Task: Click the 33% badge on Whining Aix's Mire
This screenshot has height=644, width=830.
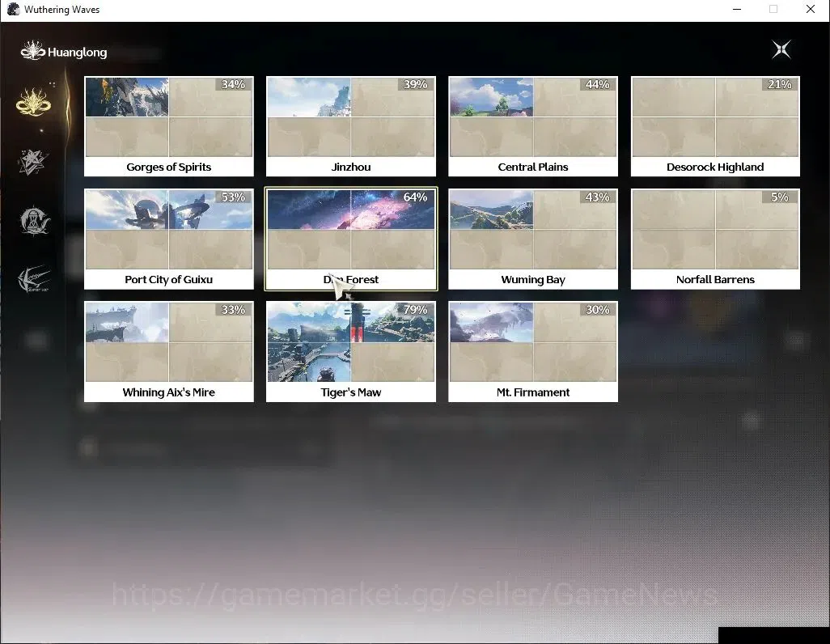Action: pyautogui.click(x=234, y=310)
